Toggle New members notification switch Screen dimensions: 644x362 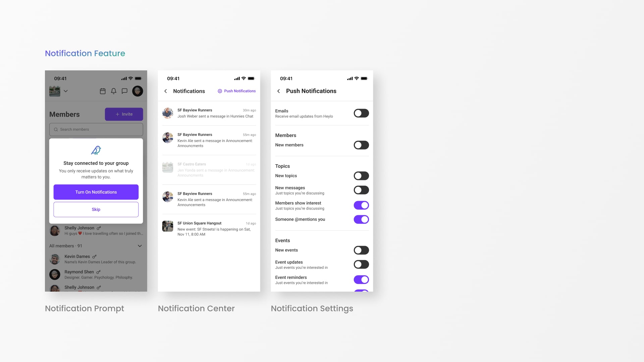click(x=361, y=144)
